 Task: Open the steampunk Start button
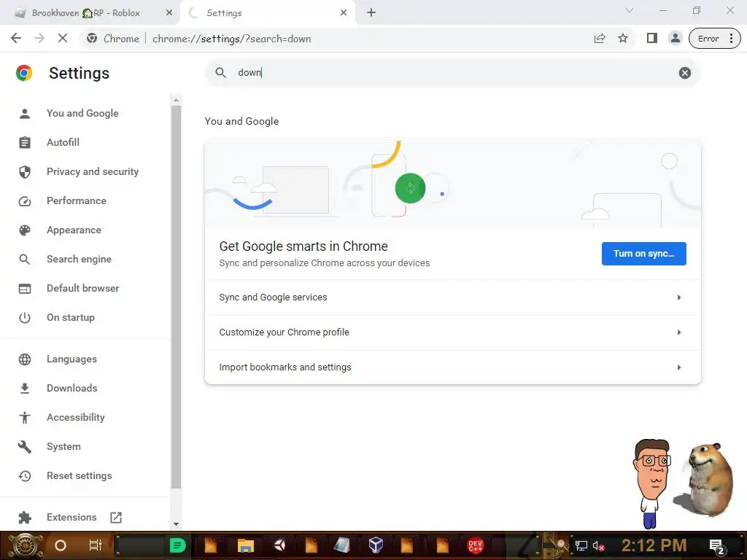coord(25,545)
